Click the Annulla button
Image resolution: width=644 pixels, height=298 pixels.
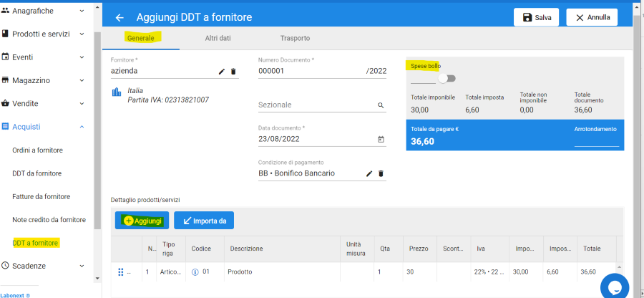(592, 17)
